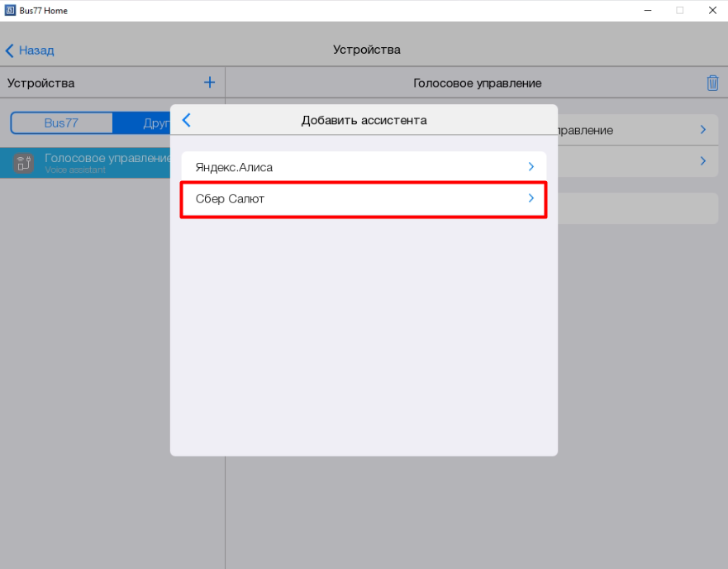Expand the Сбер Салют row chevron

tap(531, 198)
